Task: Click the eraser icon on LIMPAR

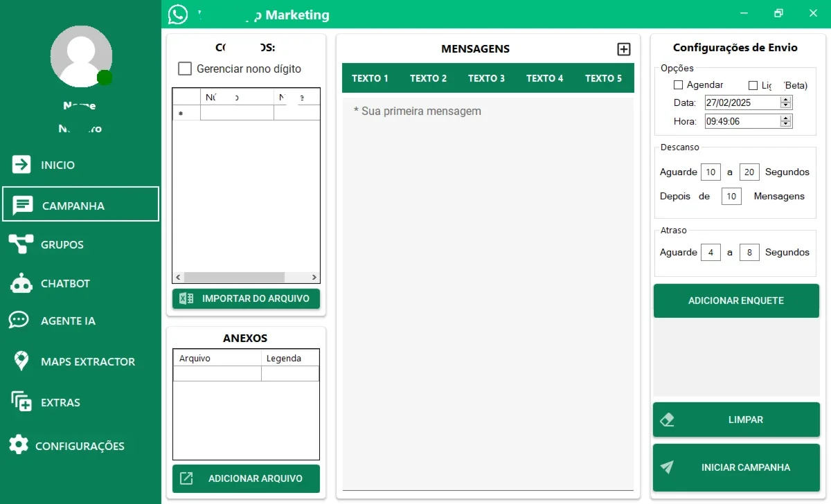Action: click(668, 420)
